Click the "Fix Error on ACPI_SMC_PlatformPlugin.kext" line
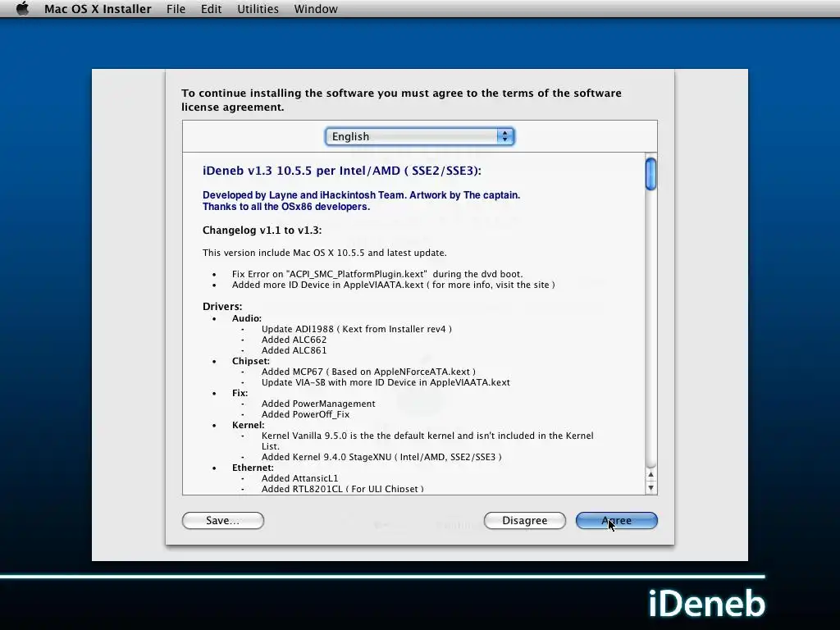This screenshot has width=840, height=630. point(377,274)
